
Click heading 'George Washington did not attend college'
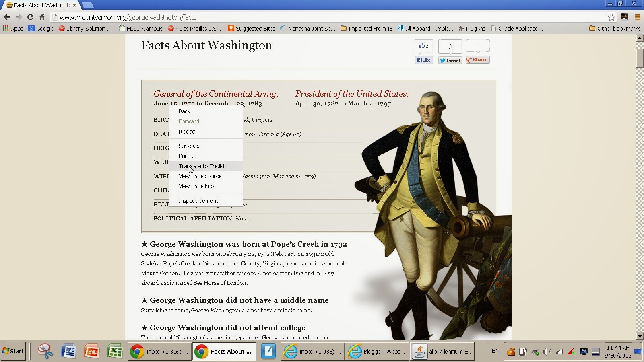(x=223, y=328)
